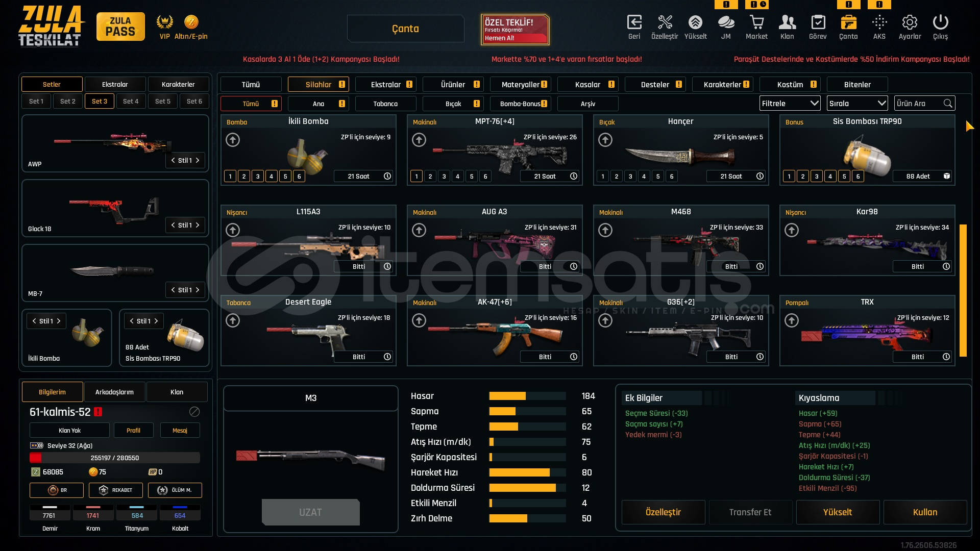
Task: Toggle set slot 5 on Hançer card
Action: tap(658, 176)
